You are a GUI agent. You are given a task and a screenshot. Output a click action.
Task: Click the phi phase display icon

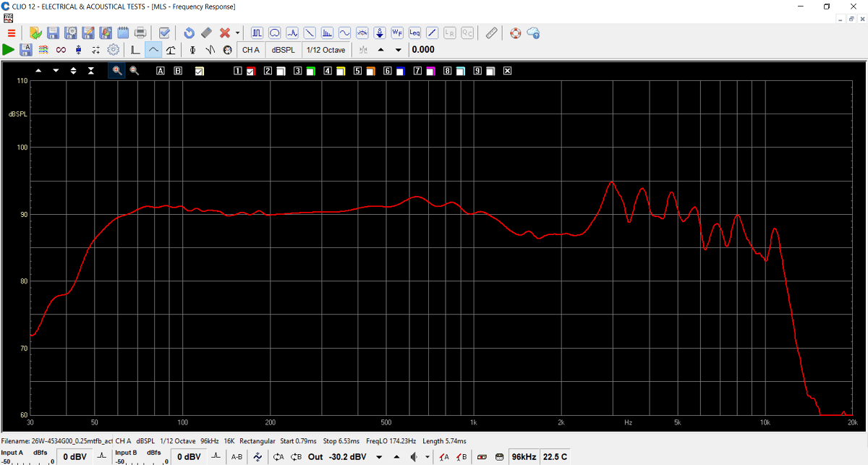[192, 50]
